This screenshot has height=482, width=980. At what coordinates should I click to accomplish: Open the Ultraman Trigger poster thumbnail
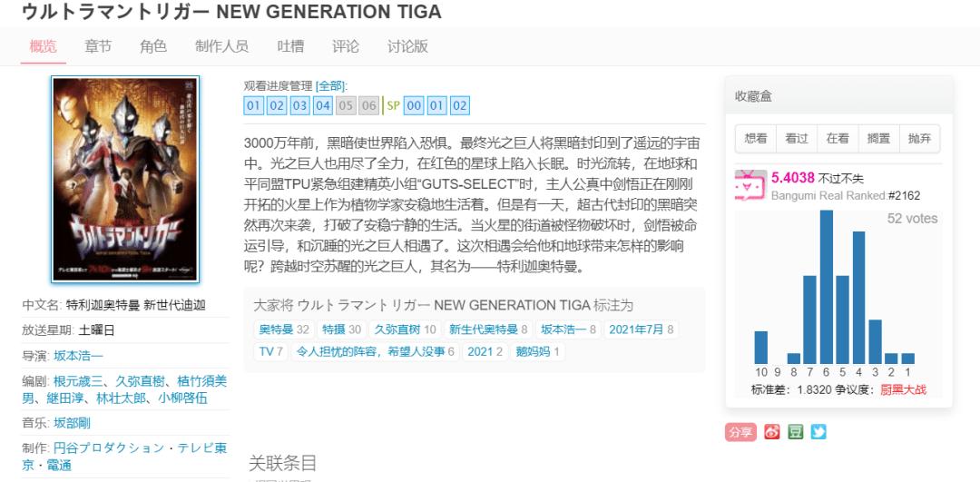point(125,179)
